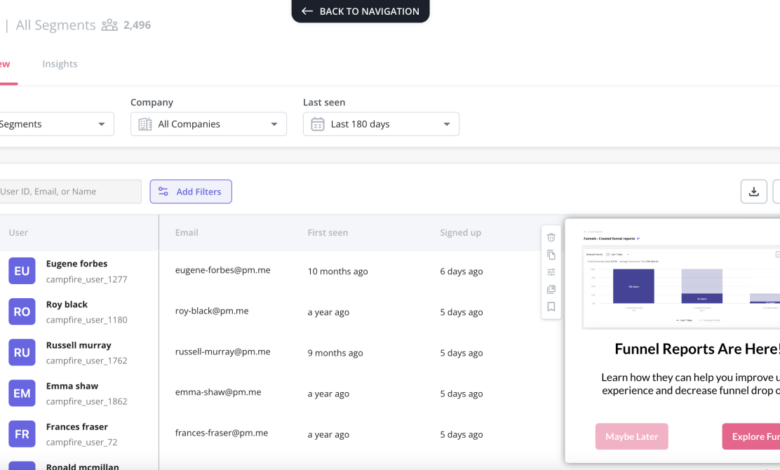Click email roy-black@pm.me
The height and width of the screenshot is (470, 780).
(x=212, y=311)
